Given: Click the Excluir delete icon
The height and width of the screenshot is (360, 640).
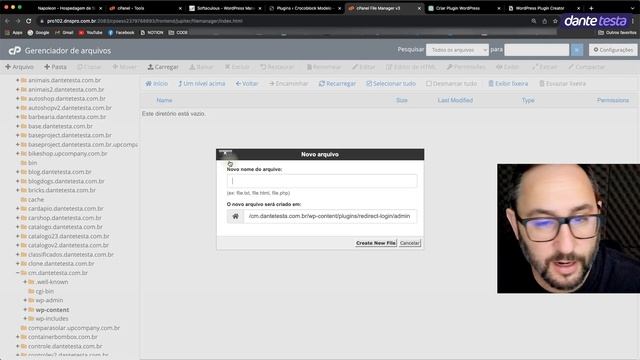Looking at the screenshot, I should (x=237, y=67).
